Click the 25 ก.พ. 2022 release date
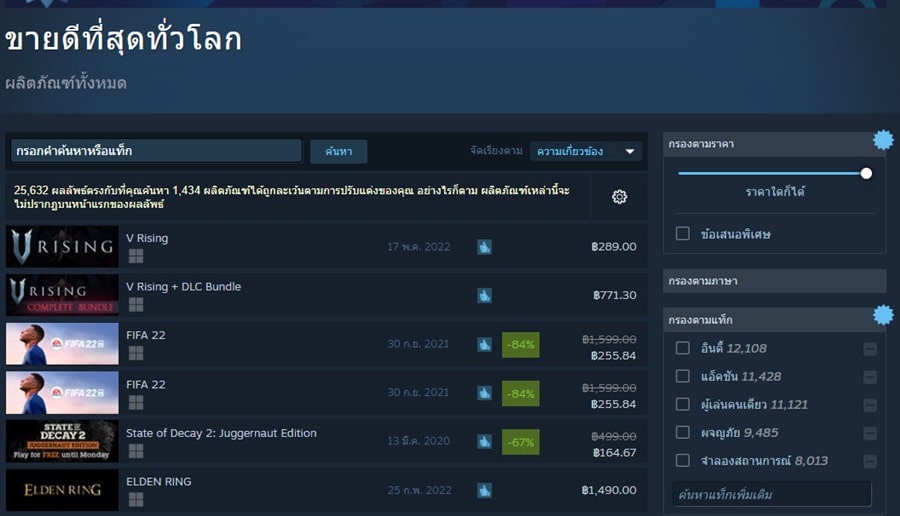Screen dimensions: 900x516 pyautogui.click(x=419, y=490)
